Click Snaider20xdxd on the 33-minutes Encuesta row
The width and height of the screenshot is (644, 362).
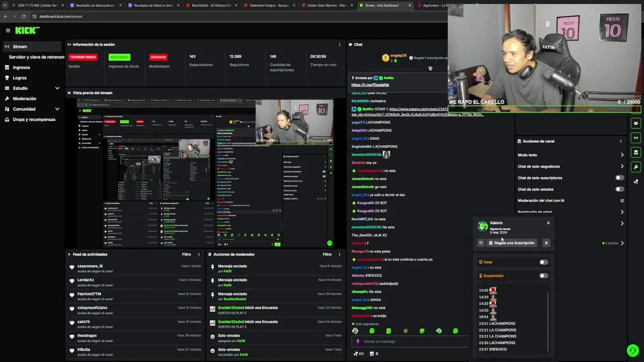[x=232, y=308]
